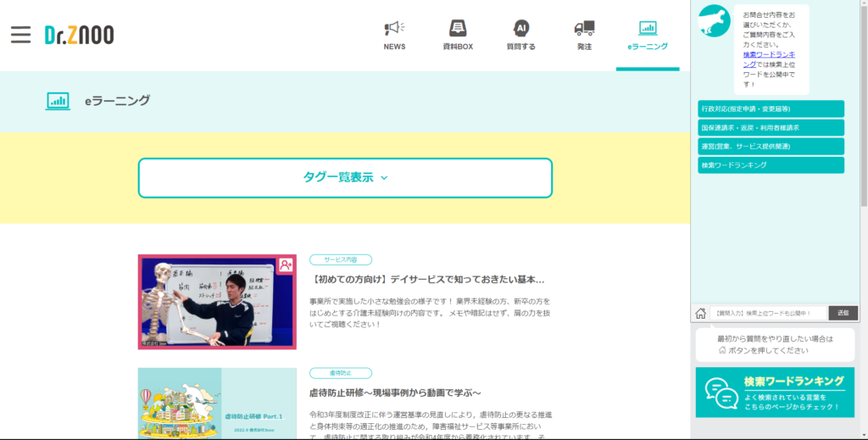Image resolution: width=868 pixels, height=440 pixels.
Task: Click the eラーニング page heading icon
Action: click(x=58, y=101)
